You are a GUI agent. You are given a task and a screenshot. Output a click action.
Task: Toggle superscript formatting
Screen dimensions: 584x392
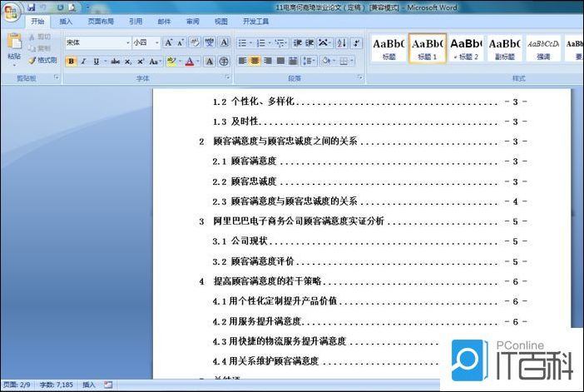pyautogui.click(x=141, y=61)
